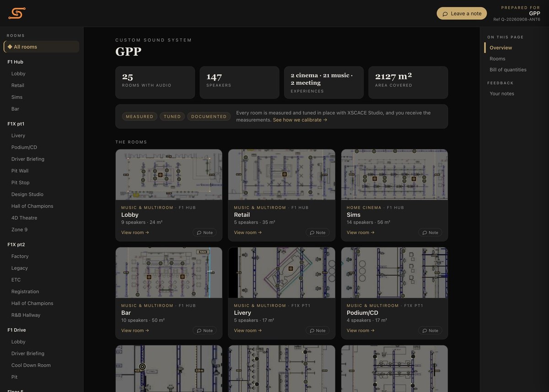Open Sims in the sidebar

[17, 97]
